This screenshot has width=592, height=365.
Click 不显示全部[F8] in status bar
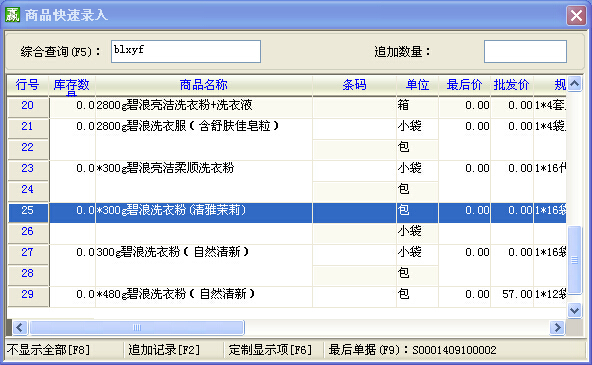48,350
